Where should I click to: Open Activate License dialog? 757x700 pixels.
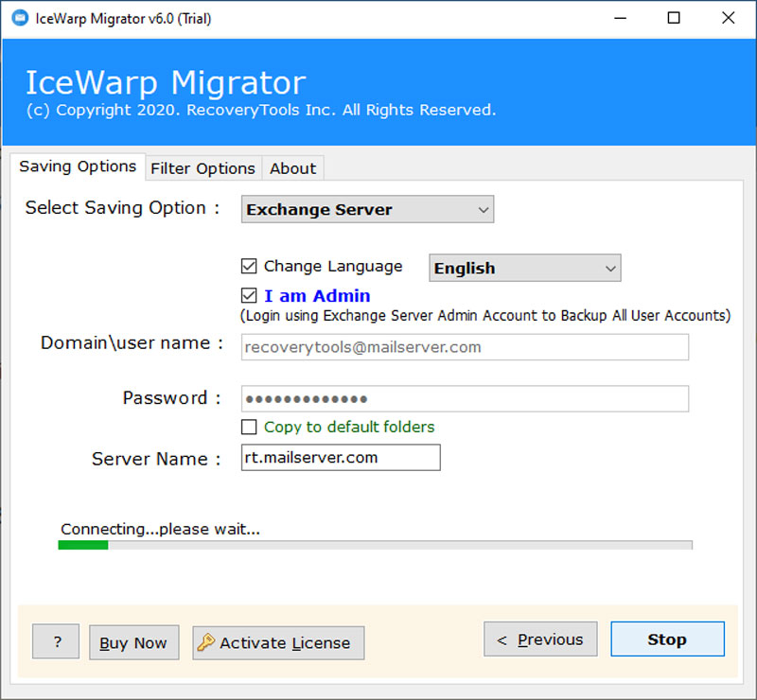278,642
